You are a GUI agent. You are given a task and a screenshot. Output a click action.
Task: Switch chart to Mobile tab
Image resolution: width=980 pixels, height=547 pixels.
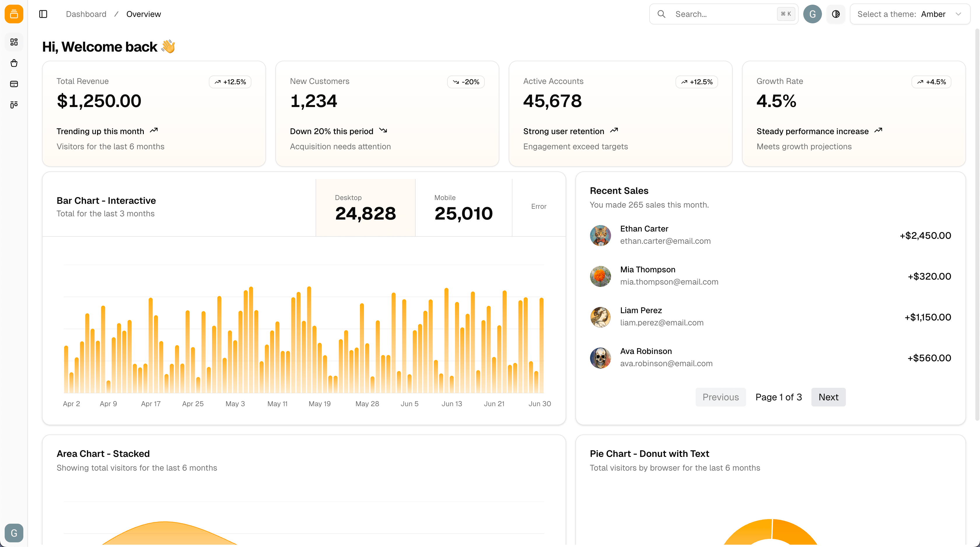[463, 208]
